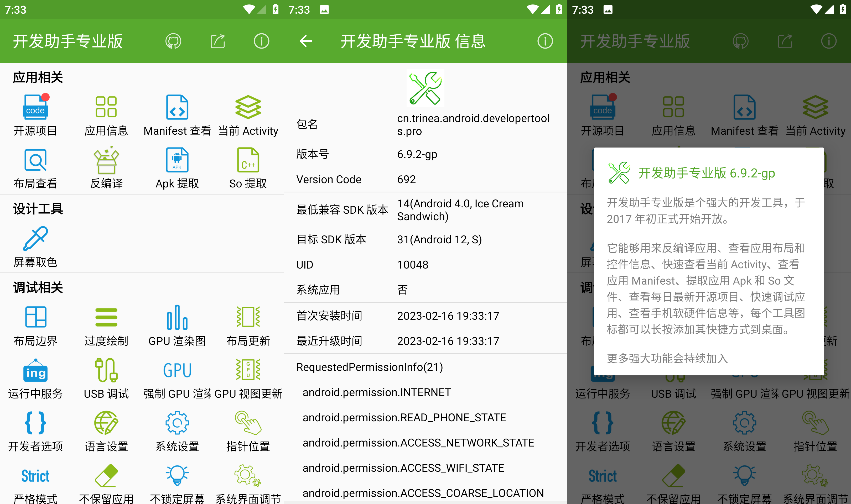
Task: Select android.permission.ACCESS_NETWORK_STATE entry
Action: point(418,443)
